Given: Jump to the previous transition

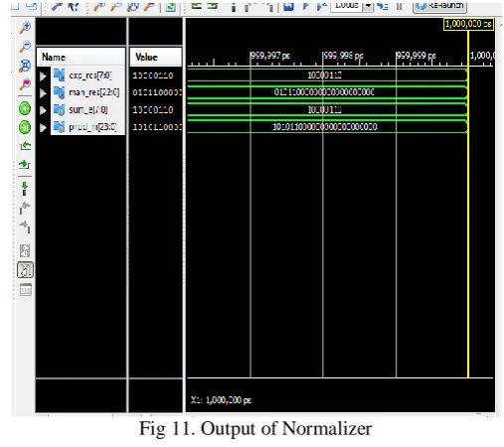Looking at the screenshot, I should pos(25,146).
